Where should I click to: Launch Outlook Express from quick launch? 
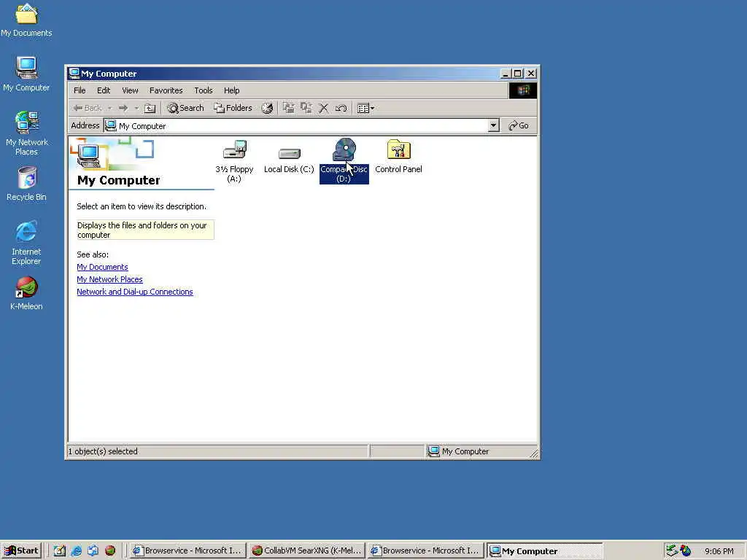[93, 551]
